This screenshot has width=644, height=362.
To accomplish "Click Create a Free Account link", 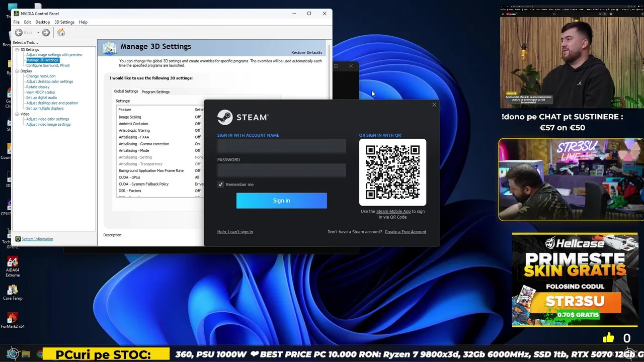I will [405, 232].
